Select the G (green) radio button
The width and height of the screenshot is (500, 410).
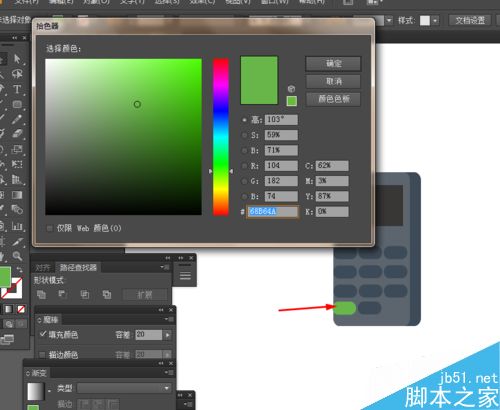click(245, 181)
